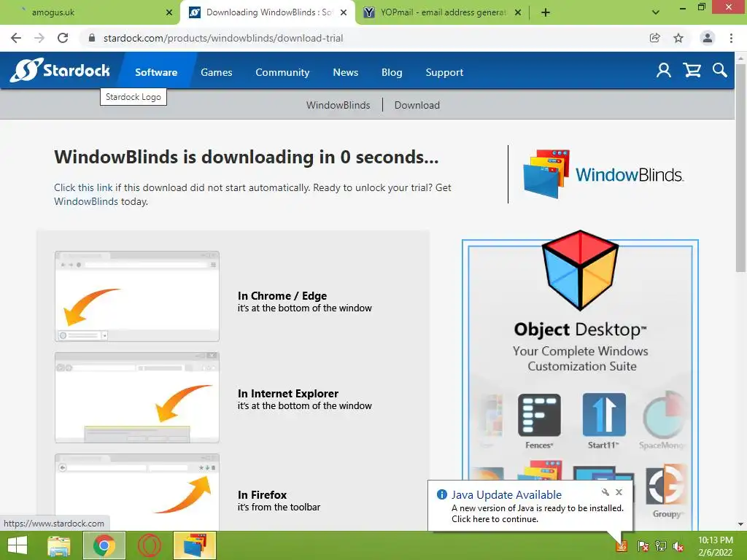The image size is (747, 560).
Task: Open Windows Start button
Action: pyautogui.click(x=18, y=545)
